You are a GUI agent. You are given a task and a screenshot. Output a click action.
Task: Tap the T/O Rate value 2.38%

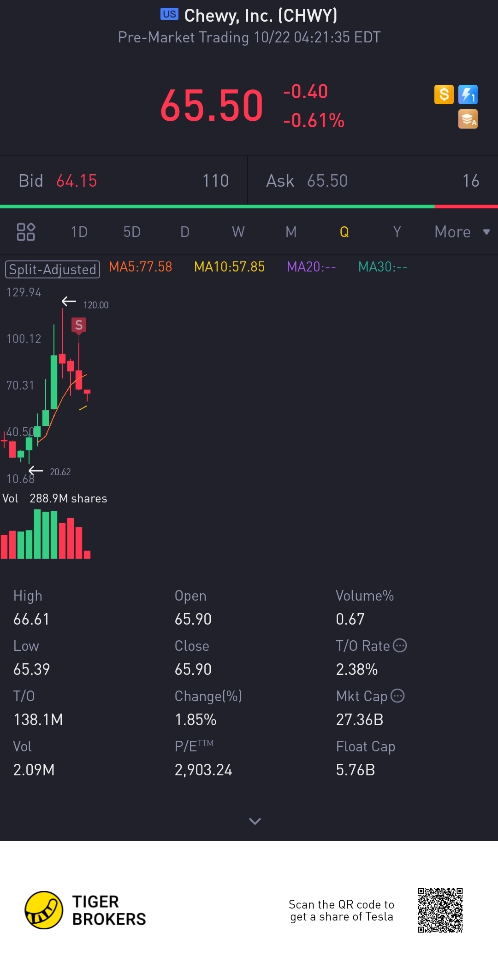click(357, 669)
